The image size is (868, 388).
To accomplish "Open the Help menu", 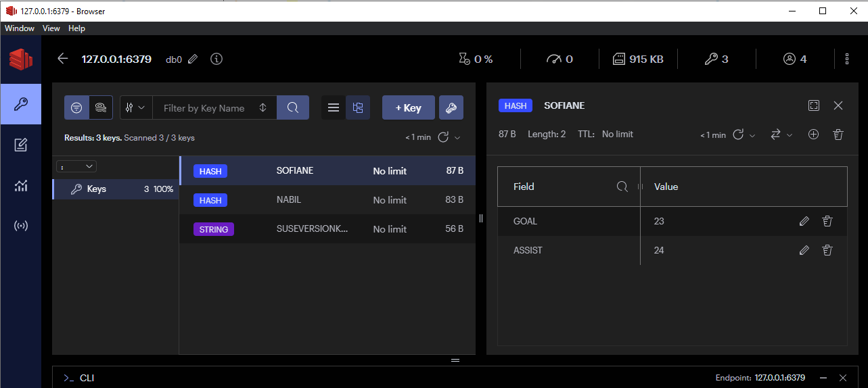I will (76, 28).
